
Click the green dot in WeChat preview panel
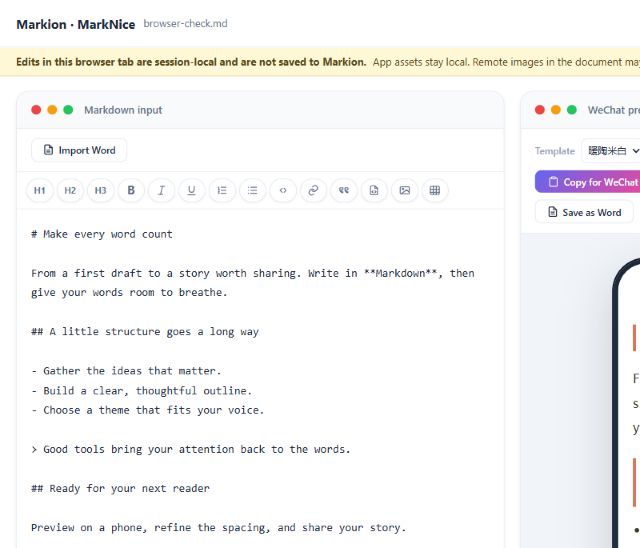(572, 110)
